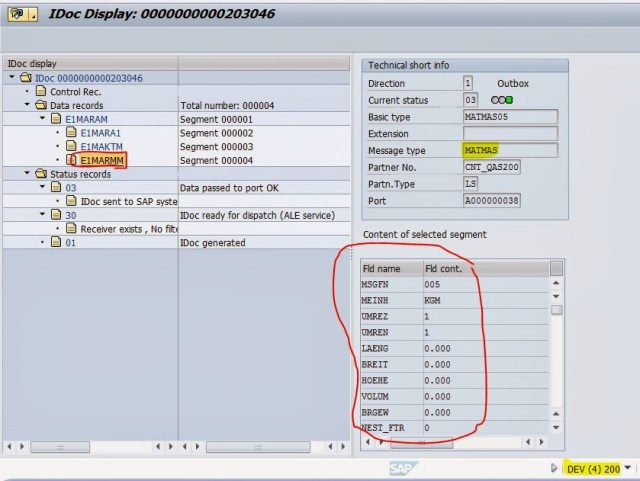Viewport: 640px width, 481px height.
Task: Select status record 03
Action: 71,188
